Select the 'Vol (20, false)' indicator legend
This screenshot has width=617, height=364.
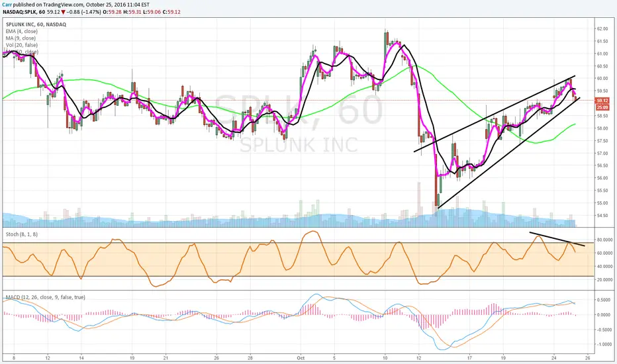coord(22,45)
